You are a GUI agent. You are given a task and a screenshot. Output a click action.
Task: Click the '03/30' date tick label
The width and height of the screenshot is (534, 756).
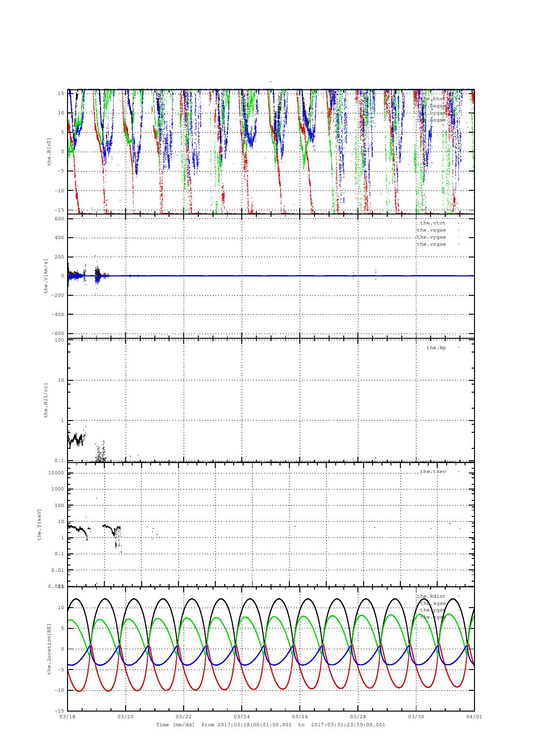(416, 717)
